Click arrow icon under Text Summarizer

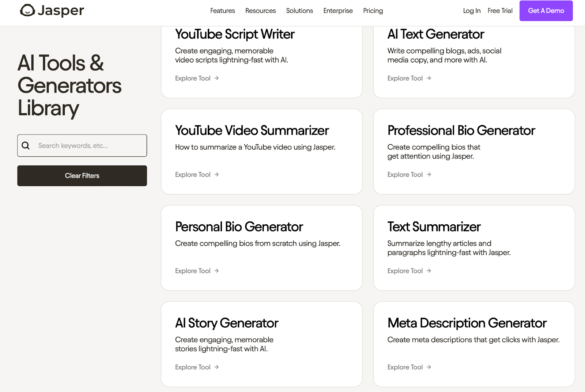(429, 271)
